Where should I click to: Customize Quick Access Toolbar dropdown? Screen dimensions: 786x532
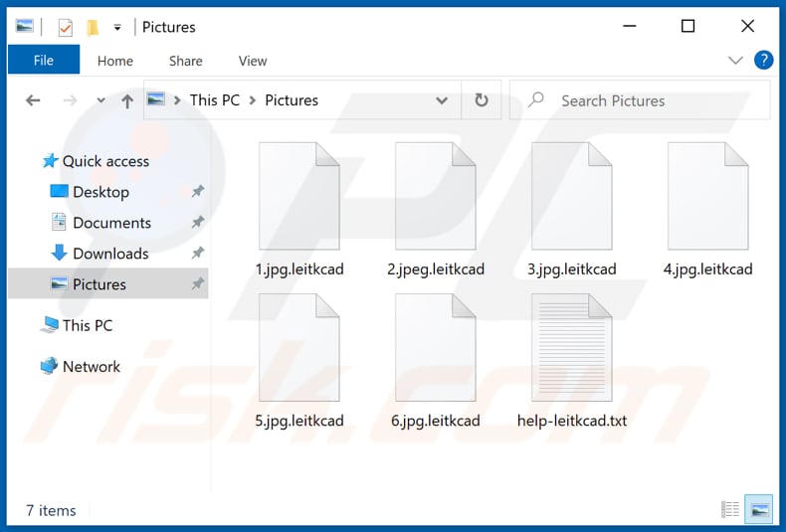tap(117, 27)
